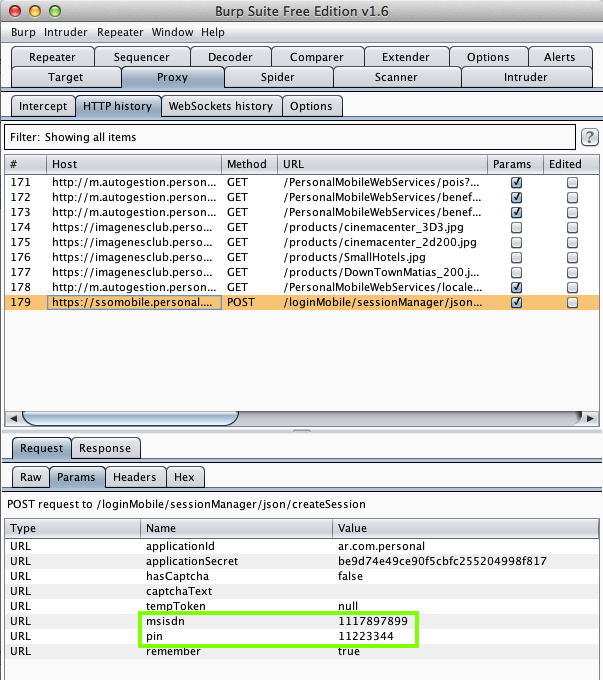
Task: Toggle Edited checkbox for request 171
Action: [572, 183]
